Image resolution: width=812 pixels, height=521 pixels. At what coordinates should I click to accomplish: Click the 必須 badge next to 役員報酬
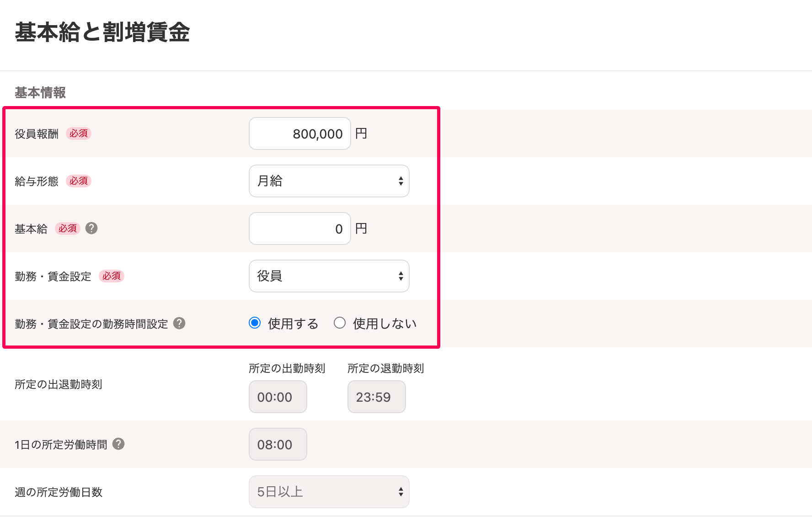coord(79,133)
